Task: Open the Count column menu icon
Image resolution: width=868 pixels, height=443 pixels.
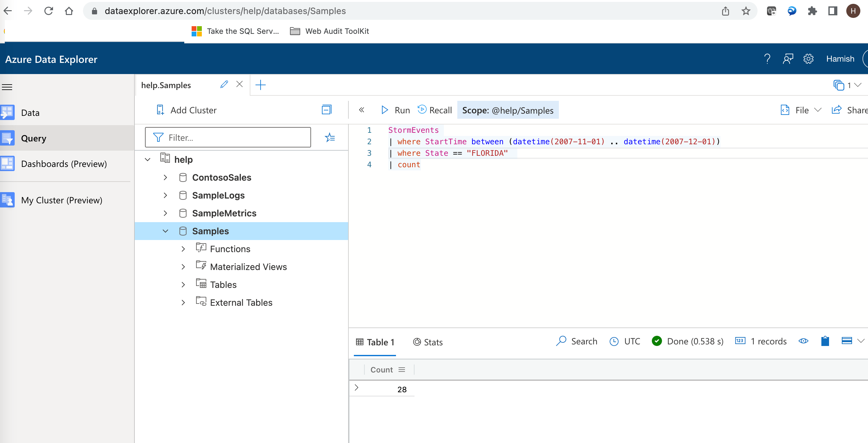Action: [402, 370]
